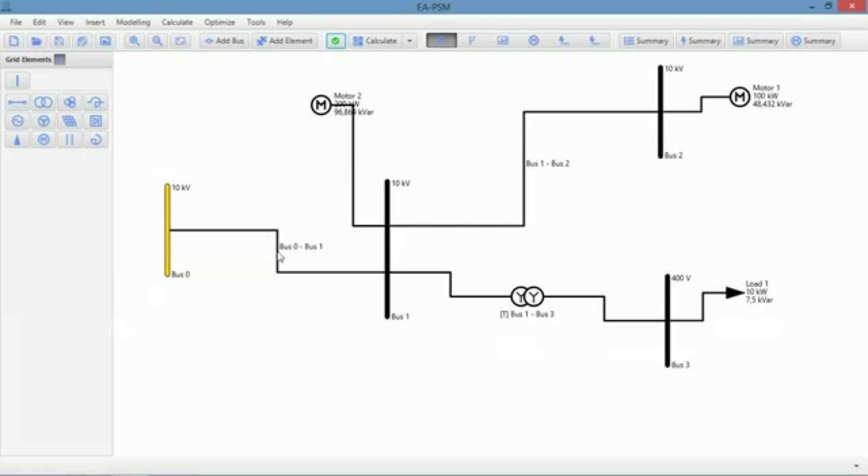868x476 pixels.
Task: Select the capacitor element icon
Action: pos(69,140)
